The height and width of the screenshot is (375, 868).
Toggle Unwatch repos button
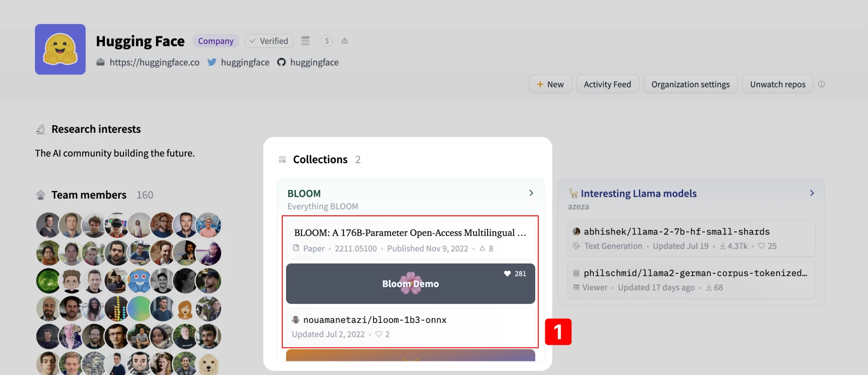coord(777,84)
